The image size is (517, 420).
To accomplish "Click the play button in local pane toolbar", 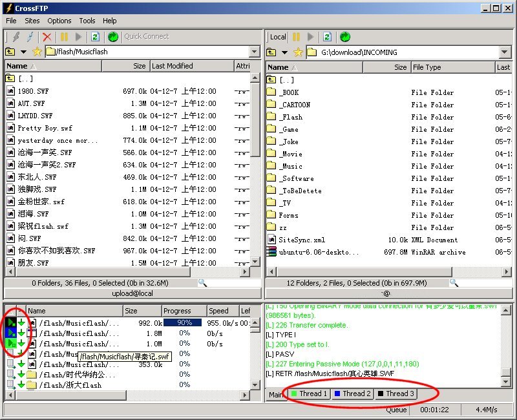I will [x=310, y=37].
